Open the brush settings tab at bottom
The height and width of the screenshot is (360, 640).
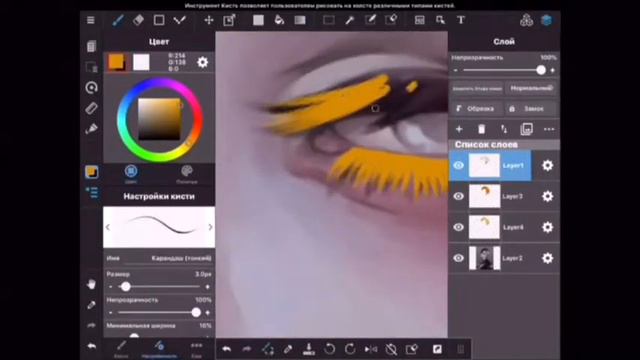point(159,349)
